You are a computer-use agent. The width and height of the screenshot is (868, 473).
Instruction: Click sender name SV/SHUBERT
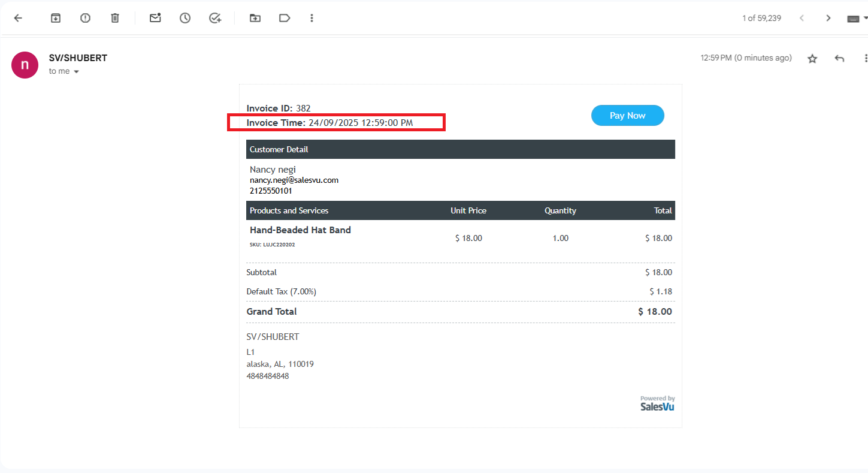[78, 58]
